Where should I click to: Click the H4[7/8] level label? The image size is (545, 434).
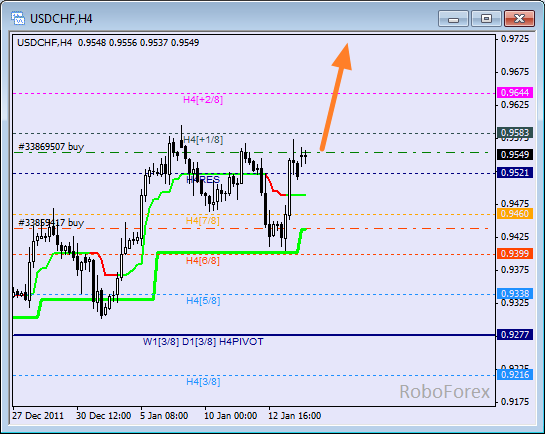(203, 221)
